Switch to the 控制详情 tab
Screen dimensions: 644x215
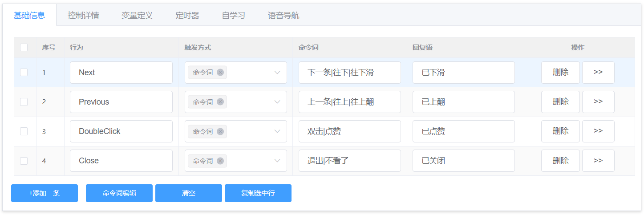[83, 16]
